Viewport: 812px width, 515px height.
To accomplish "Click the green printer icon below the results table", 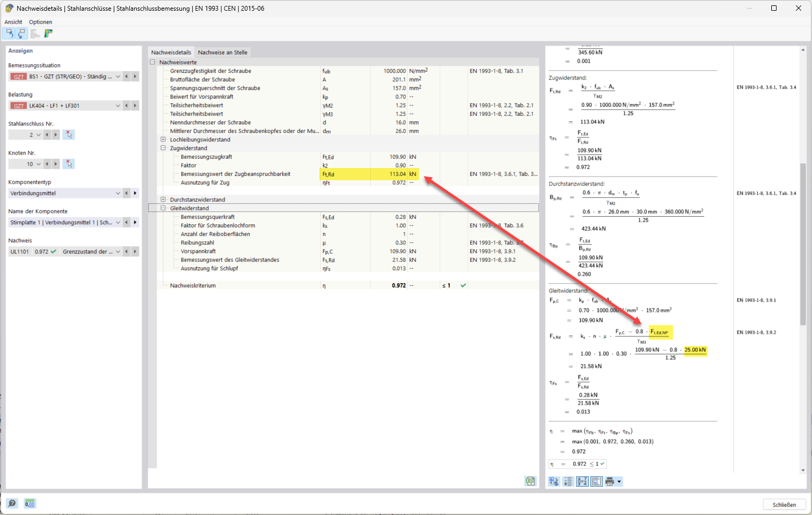I will (x=530, y=481).
